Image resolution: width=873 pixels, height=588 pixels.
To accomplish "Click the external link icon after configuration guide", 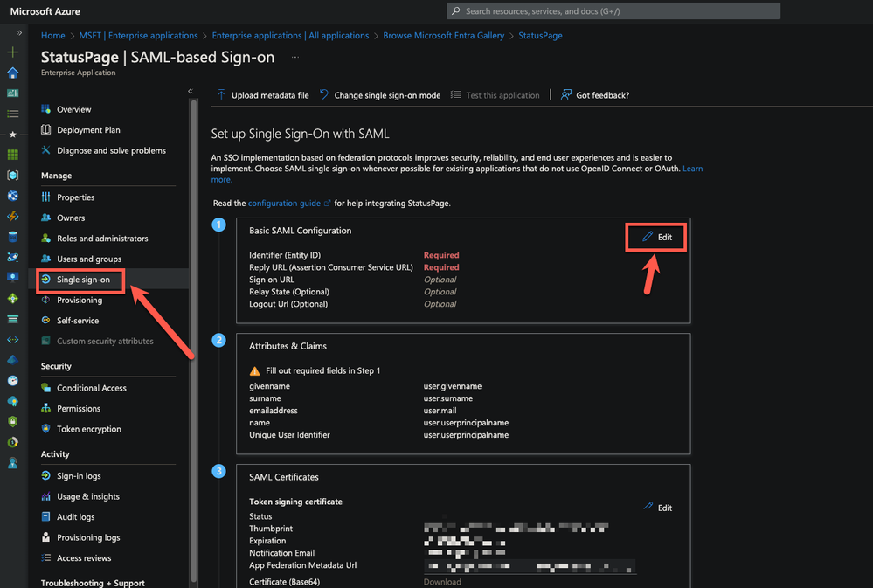I will coord(328,204).
